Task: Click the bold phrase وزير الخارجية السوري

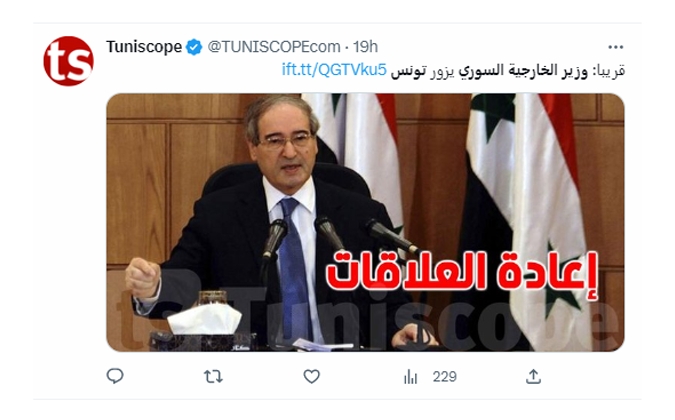Action: 523,71
